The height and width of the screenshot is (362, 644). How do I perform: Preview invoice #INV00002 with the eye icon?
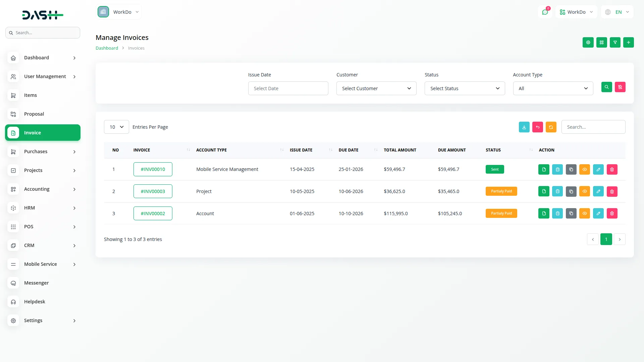coord(585,213)
